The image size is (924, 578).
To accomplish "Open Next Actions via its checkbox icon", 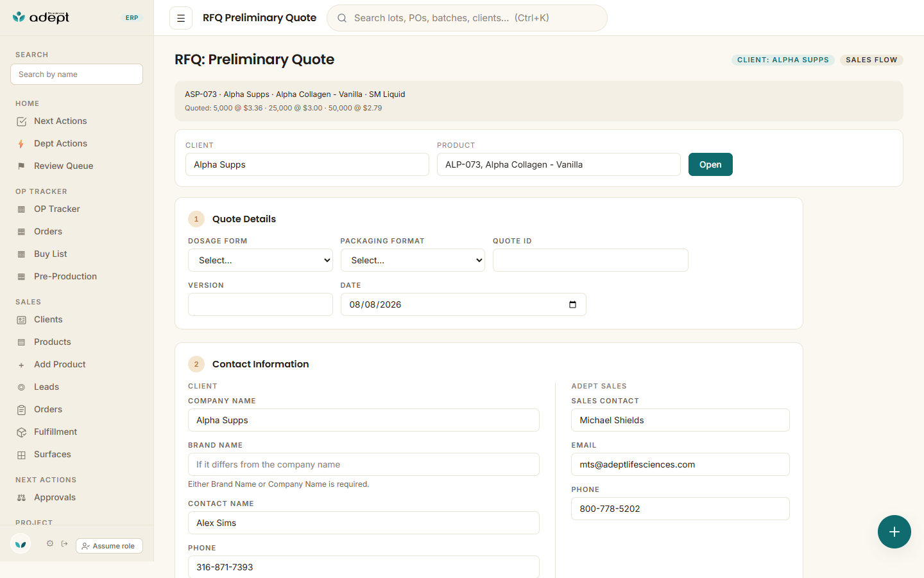I will coord(22,121).
